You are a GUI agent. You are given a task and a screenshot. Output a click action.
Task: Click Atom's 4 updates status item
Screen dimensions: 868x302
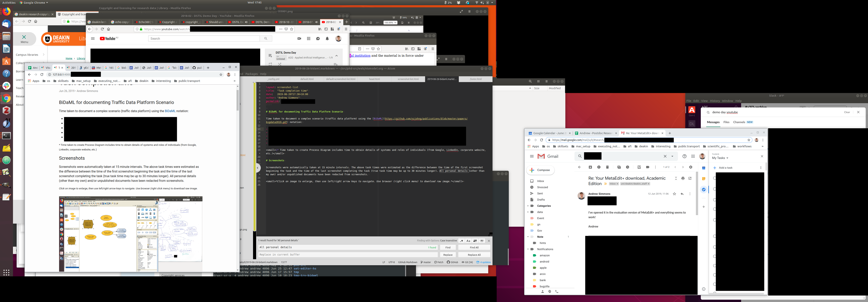[484, 262]
